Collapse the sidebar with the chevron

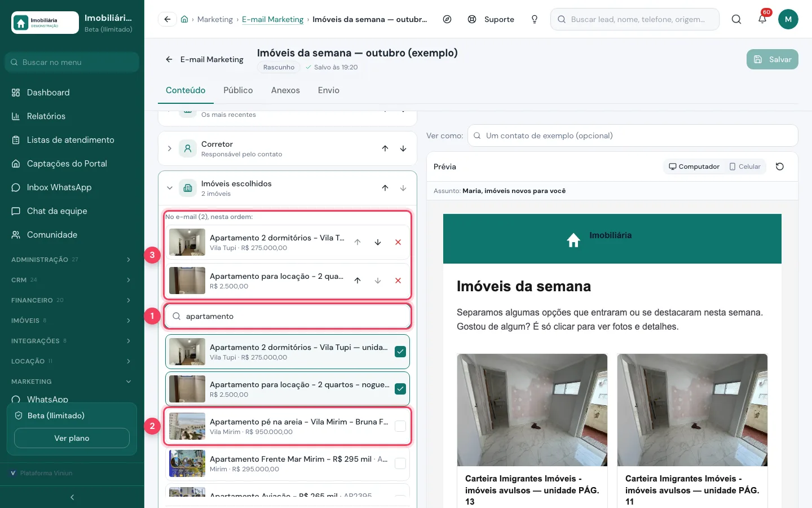click(x=72, y=497)
